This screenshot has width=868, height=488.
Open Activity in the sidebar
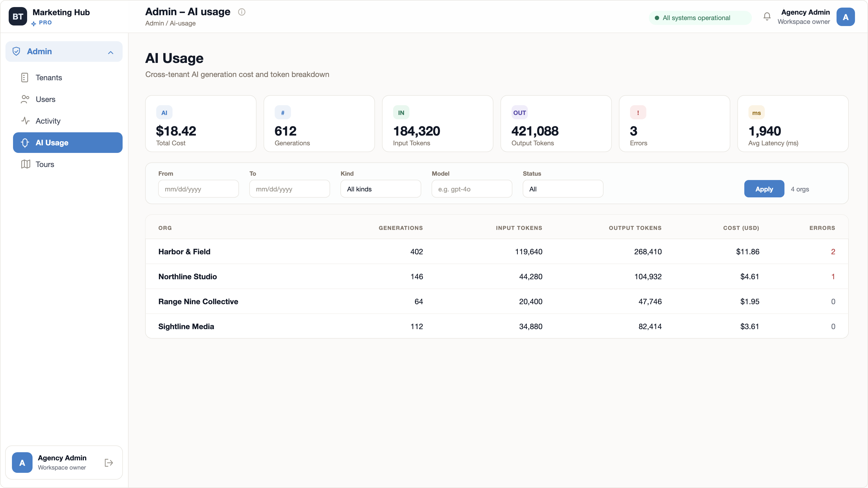coord(68,121)
